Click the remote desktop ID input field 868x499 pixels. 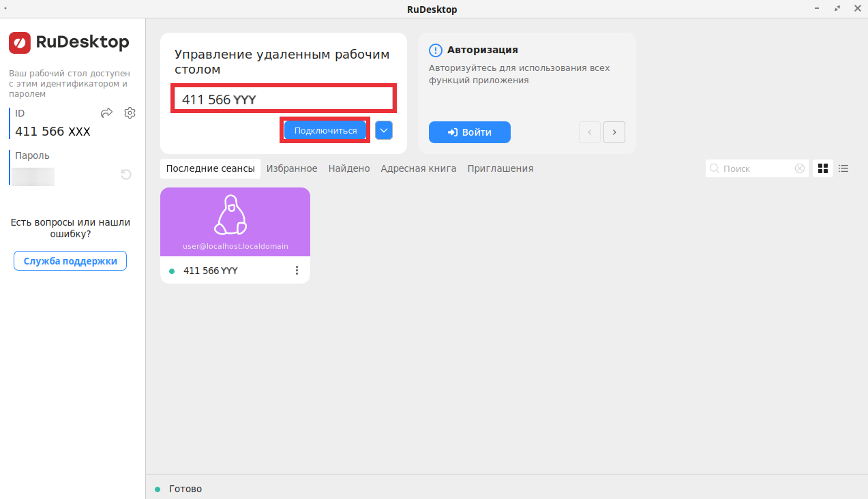(283, 100)
